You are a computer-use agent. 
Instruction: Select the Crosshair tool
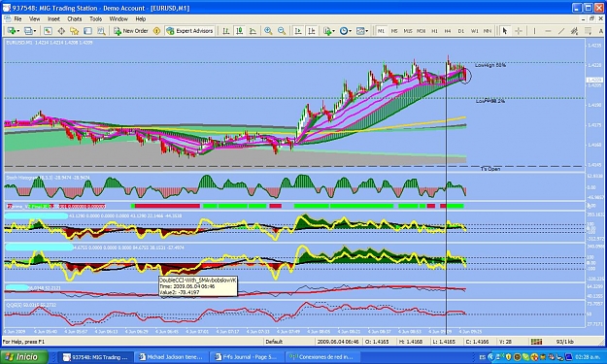click(x=519, y=31)
